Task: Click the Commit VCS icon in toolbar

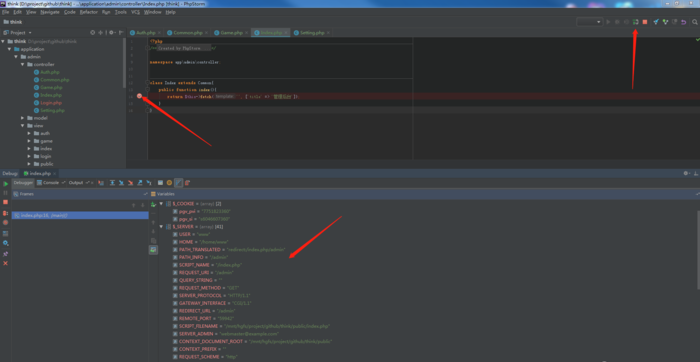Action: tap(666, 22)
